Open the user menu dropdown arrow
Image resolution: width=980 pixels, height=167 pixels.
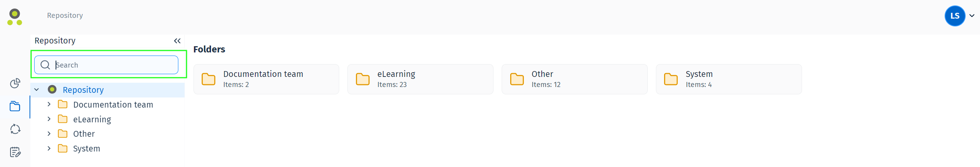pyautogui.click(x=972, y=16)
